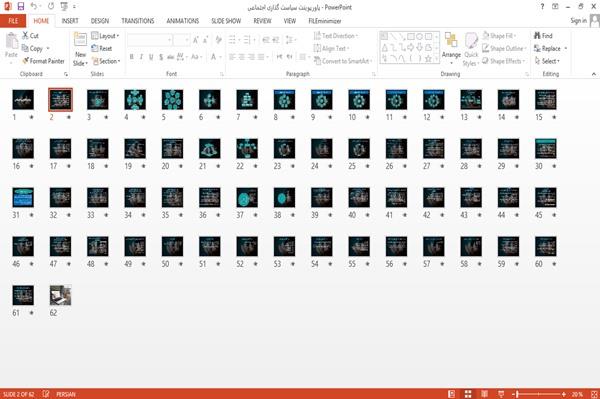The image size is (600, 399).
Task: Click Find in the Editing group
Action: pyautogui.click(x=543, y=36)
